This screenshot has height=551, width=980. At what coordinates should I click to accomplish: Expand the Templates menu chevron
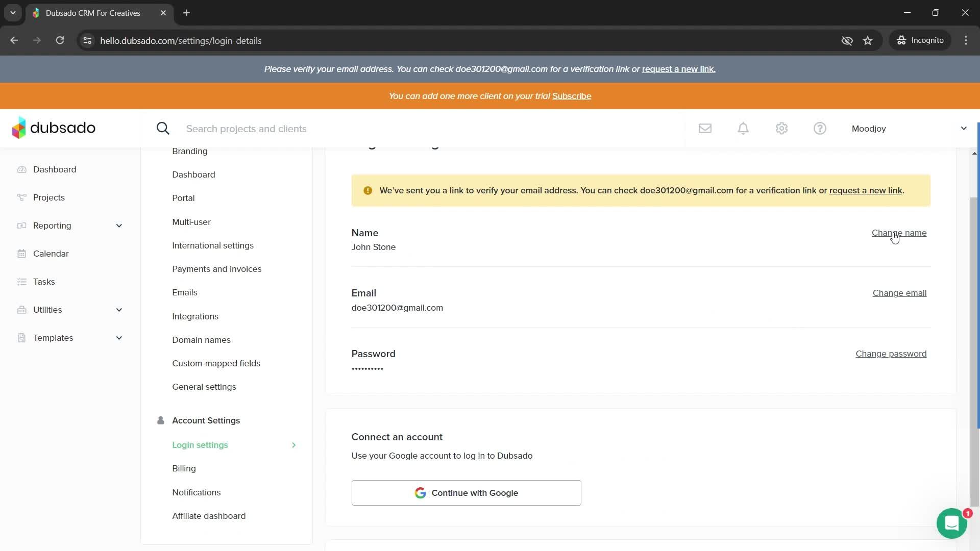[119, 338]
